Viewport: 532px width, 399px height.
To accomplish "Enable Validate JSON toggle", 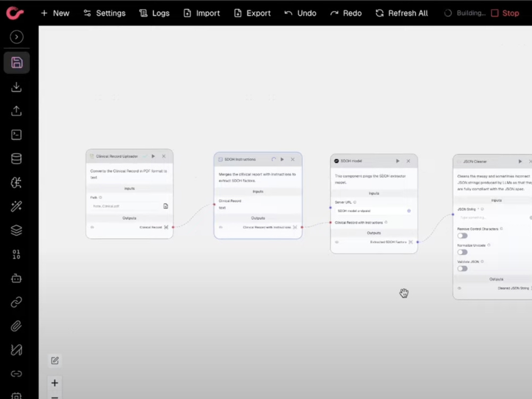I will [462, 269].
